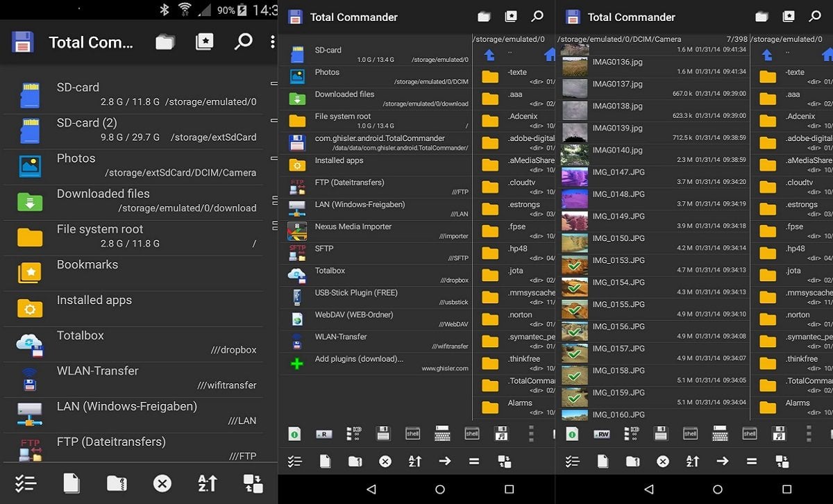Tap the A-Z sort icon in middle toolbar

click(415, 461)
